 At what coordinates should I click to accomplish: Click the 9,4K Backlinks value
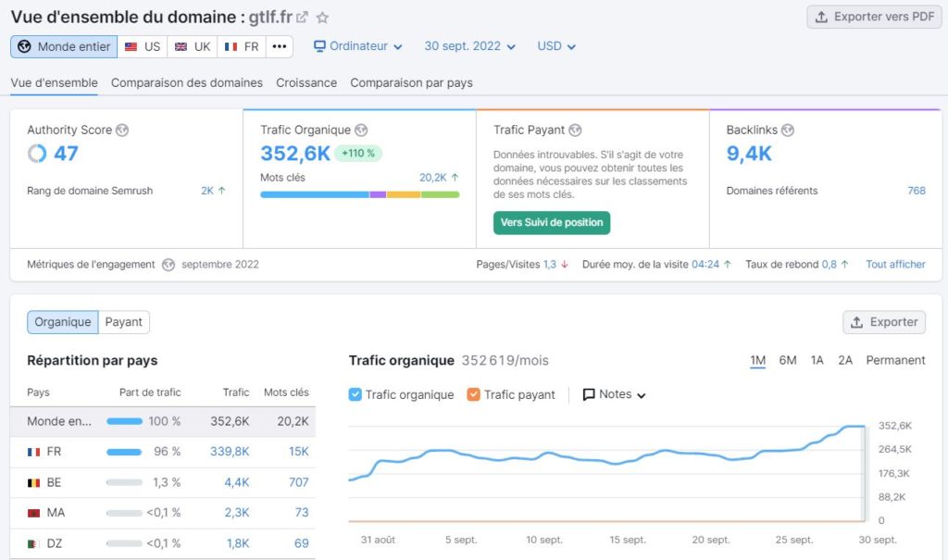tap(749, 154)
